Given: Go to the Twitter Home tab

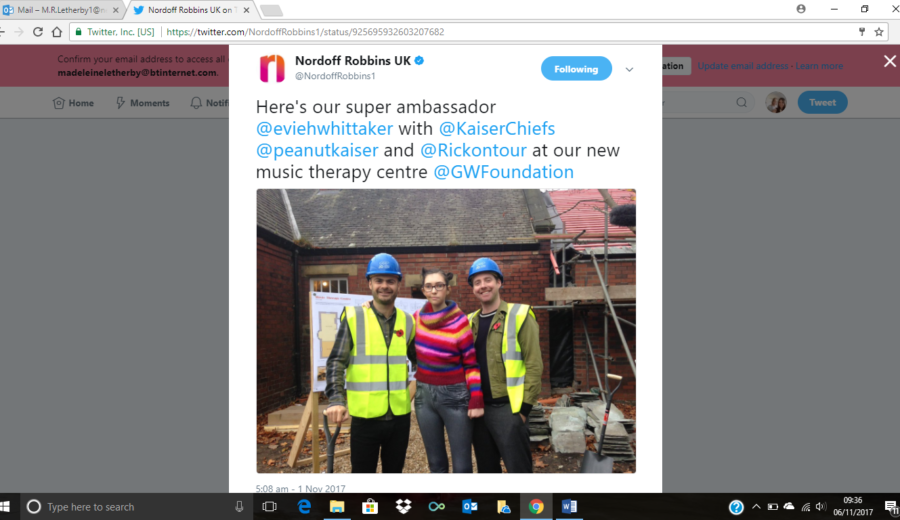Looking at the screenshot, I should 73,103.
